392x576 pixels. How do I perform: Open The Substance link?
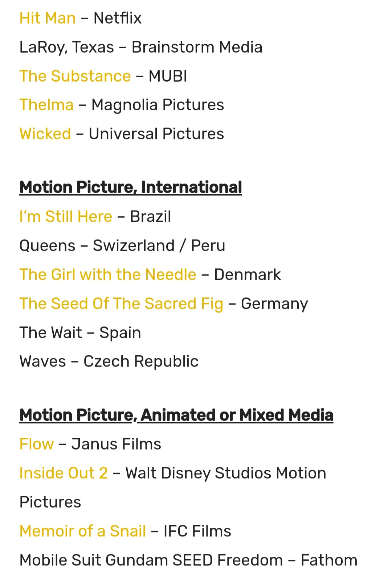point(75,76)
